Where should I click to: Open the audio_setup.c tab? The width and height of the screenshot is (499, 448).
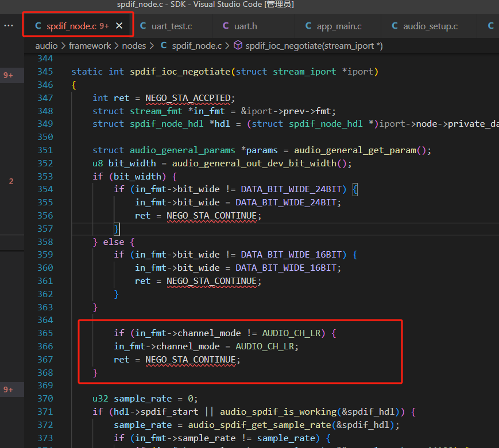pyautogui.click(x=430, y=26)
